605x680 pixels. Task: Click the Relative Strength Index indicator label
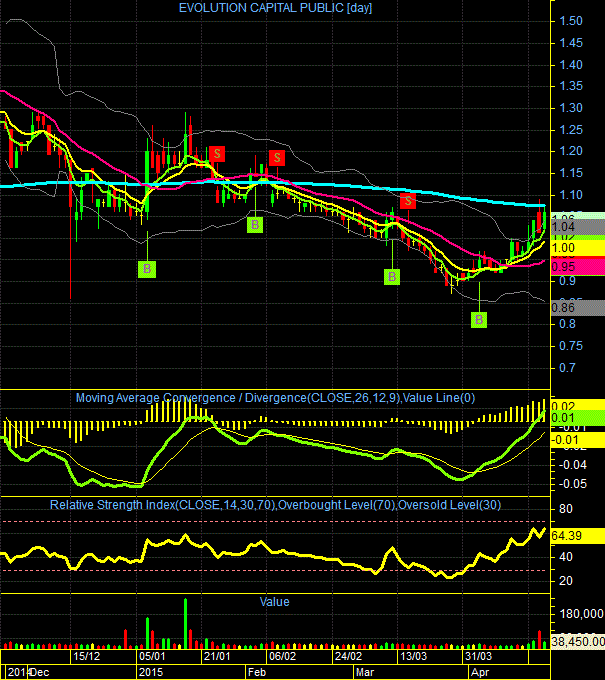[275, 505]
